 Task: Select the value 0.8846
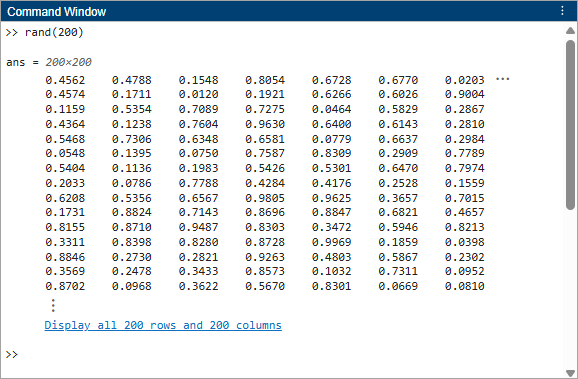point(65,257)
